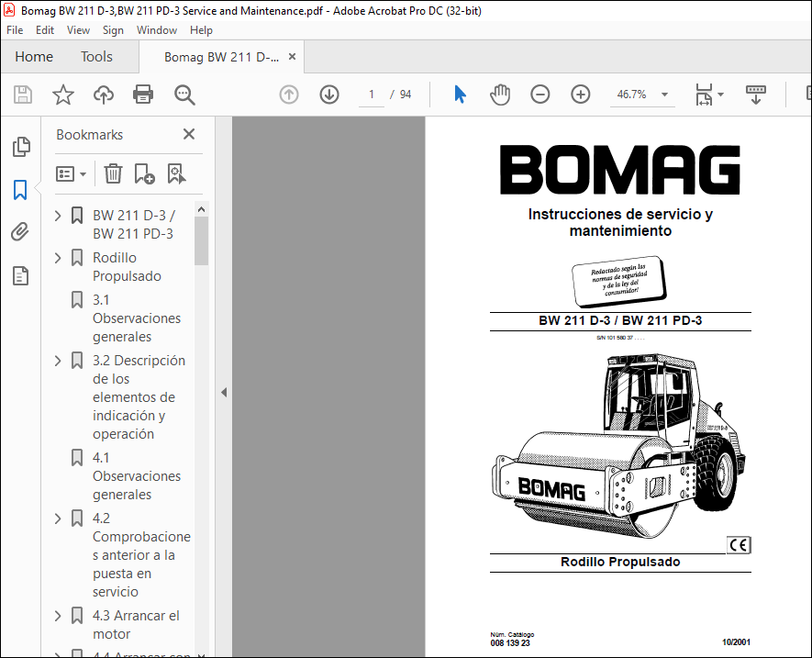
Task: Click the Save file icon
Action: (23, 95)
